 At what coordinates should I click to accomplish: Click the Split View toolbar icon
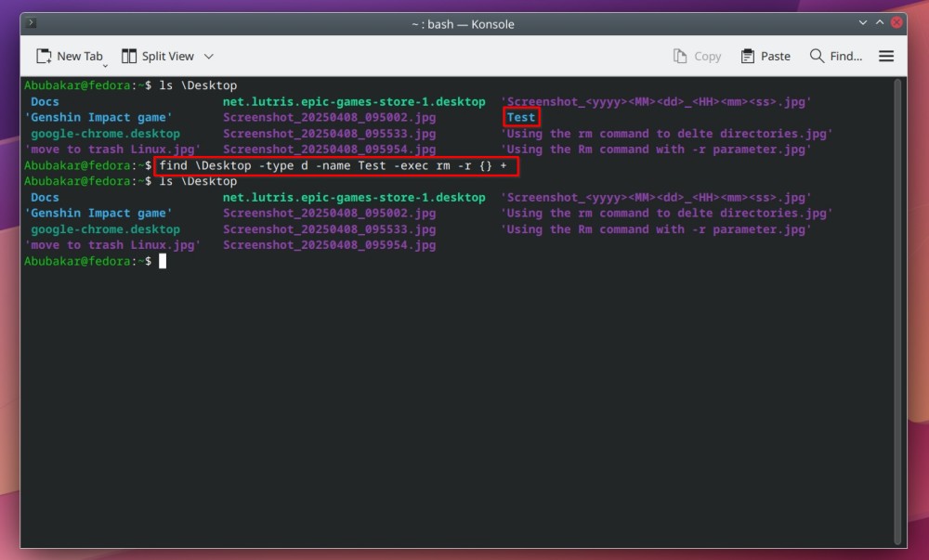pyautogui.click(x=129, y=56)
